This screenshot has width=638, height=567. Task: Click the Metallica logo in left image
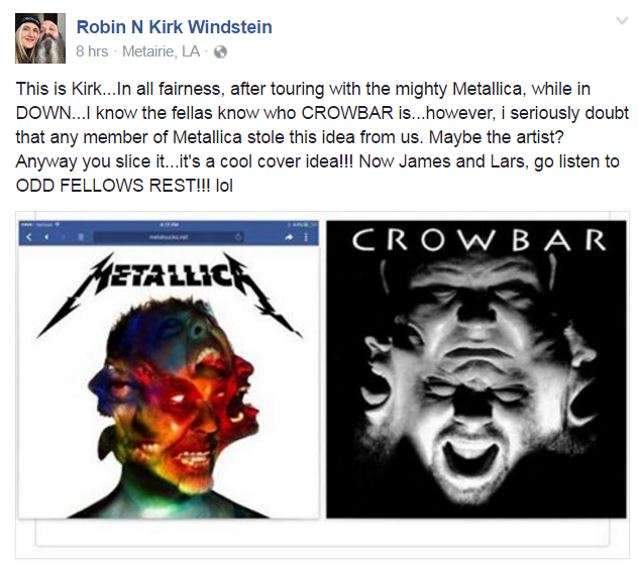pos(169,293)
